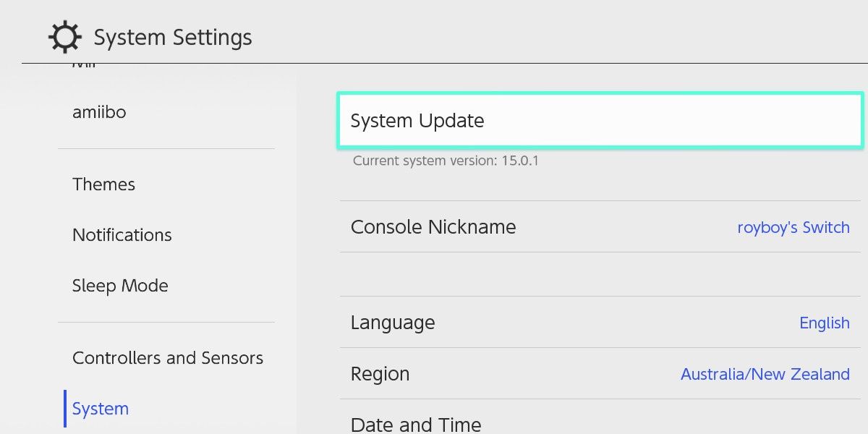Open Sleep Mode settings
Screen dimensions: 868x434
(x=120, y=285)
